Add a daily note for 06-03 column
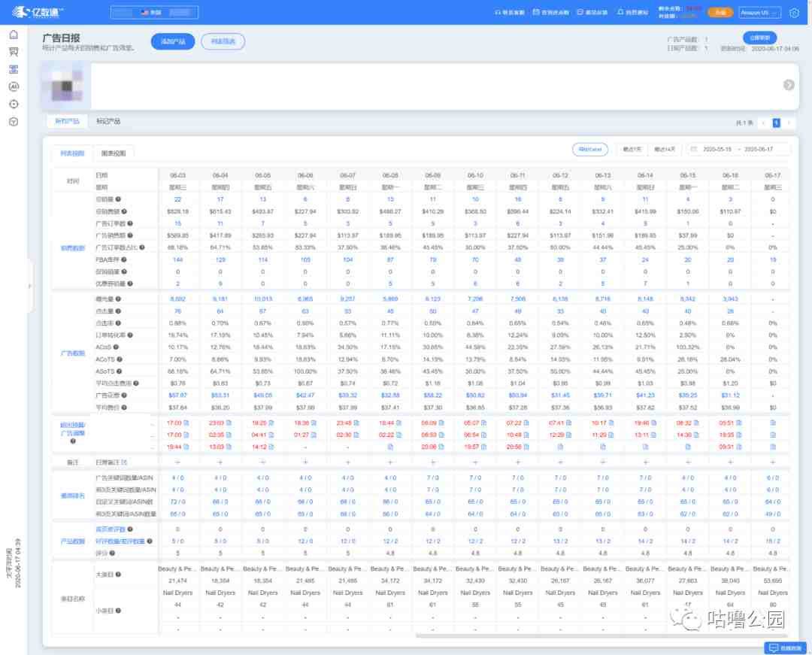This screenshot has height=655, width=812. (177, 462)
